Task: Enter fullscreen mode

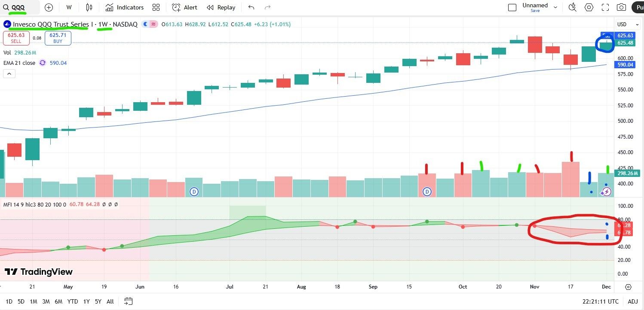Action: point(605,7)
